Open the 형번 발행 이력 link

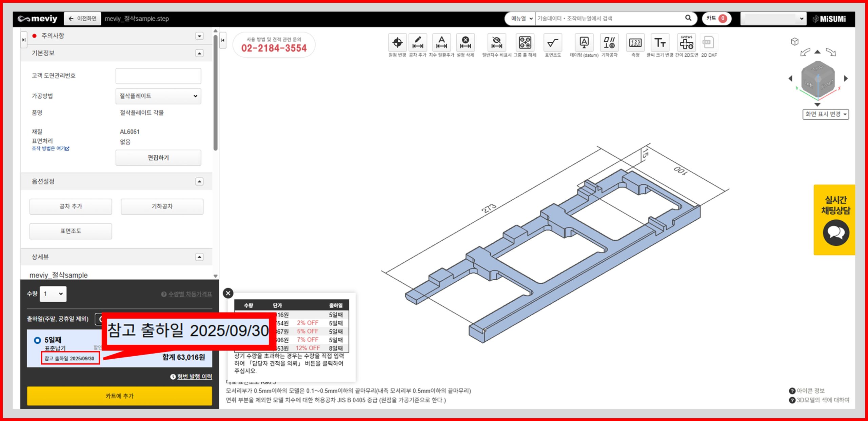(194, 377)
